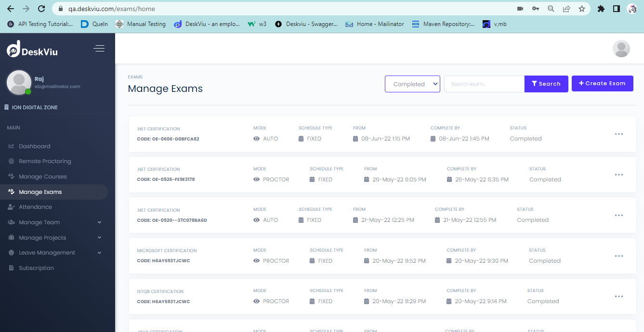644x332 pixels.
Task: Click eye icon for AUTO mode on OE-0606 exam
Action: click(x=257, y=139)
